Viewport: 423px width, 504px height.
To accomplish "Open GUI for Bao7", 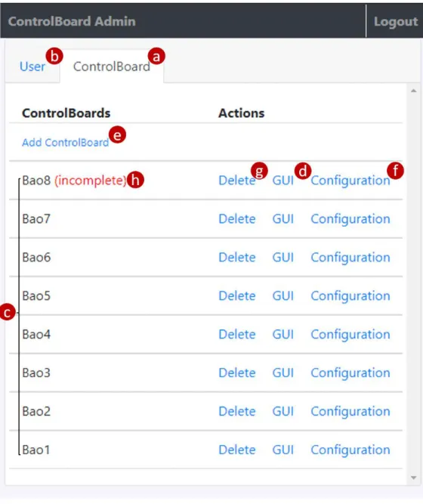I will (283, 219).
